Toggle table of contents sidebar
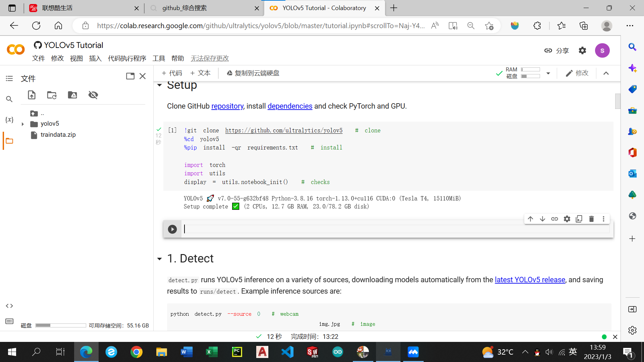 point(9,78)
